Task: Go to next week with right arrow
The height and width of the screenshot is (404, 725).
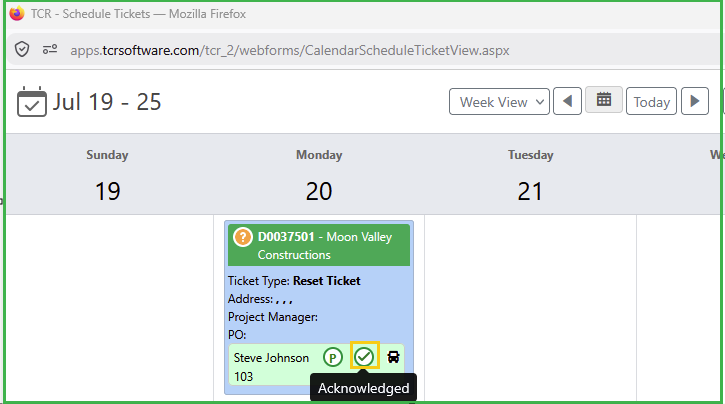Action: pos(694,101)
